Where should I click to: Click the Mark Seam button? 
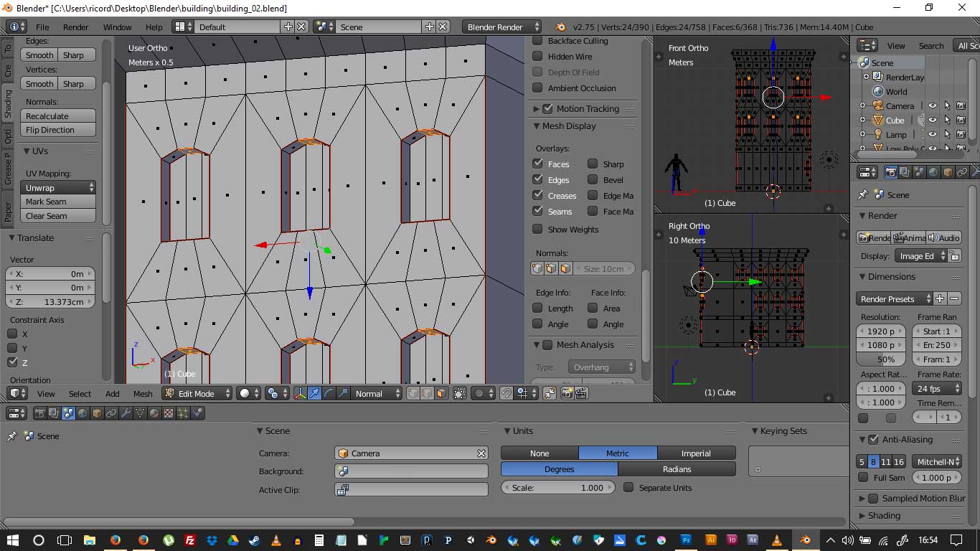coord(60,202)
